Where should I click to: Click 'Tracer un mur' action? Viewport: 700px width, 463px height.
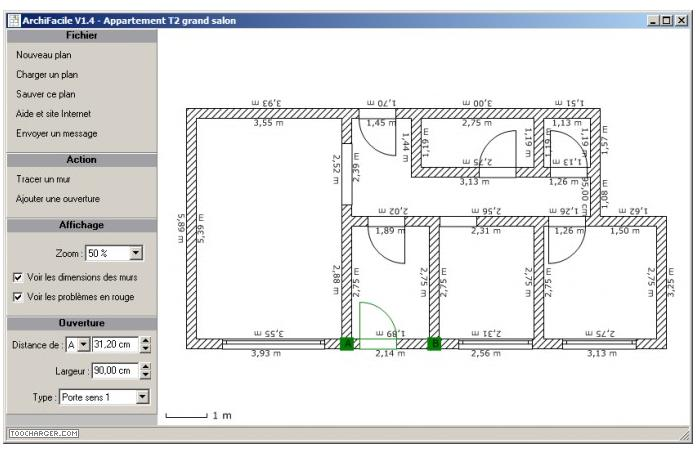(x=43, y=179)
